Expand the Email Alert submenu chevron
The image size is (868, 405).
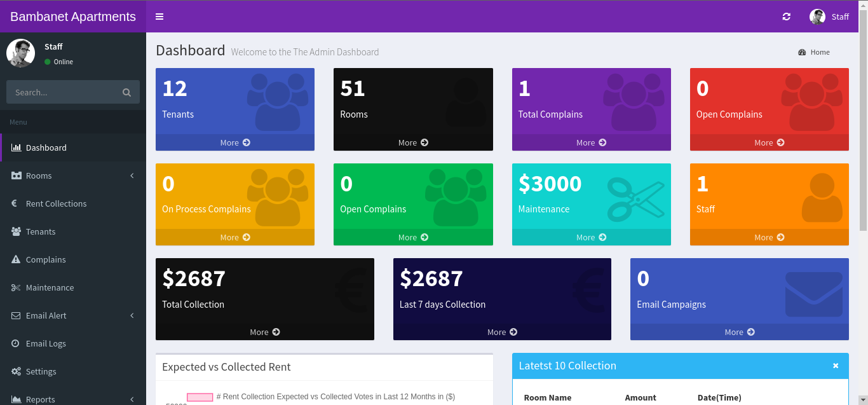point(132,315)
